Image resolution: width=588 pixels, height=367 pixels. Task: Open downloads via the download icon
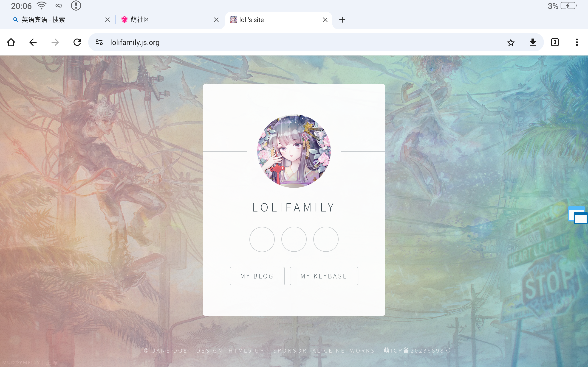coord(533,42)
